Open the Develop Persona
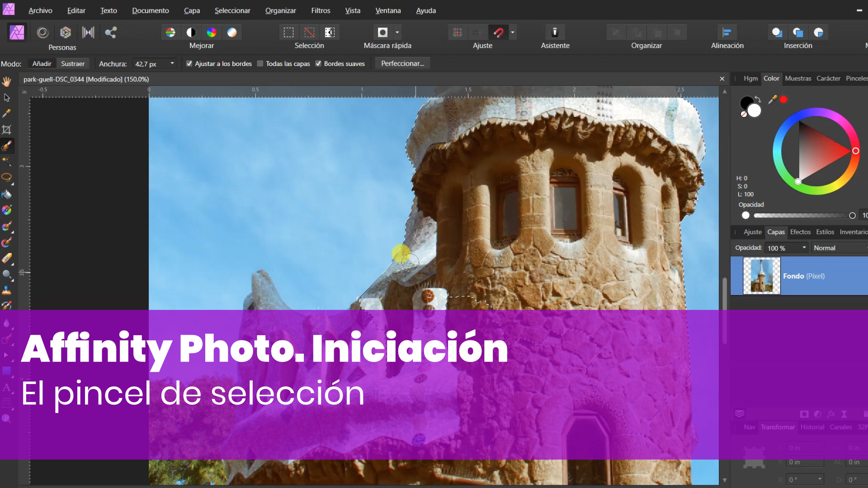Image resolution: width=868 pixels, height=488 pixels. click(x=66, y=33)
